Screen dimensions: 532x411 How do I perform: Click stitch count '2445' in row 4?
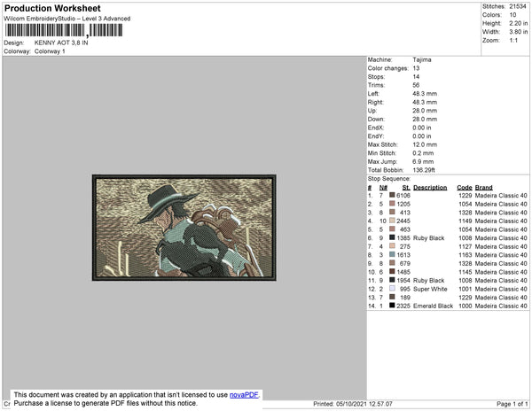(x=403, y=221)
